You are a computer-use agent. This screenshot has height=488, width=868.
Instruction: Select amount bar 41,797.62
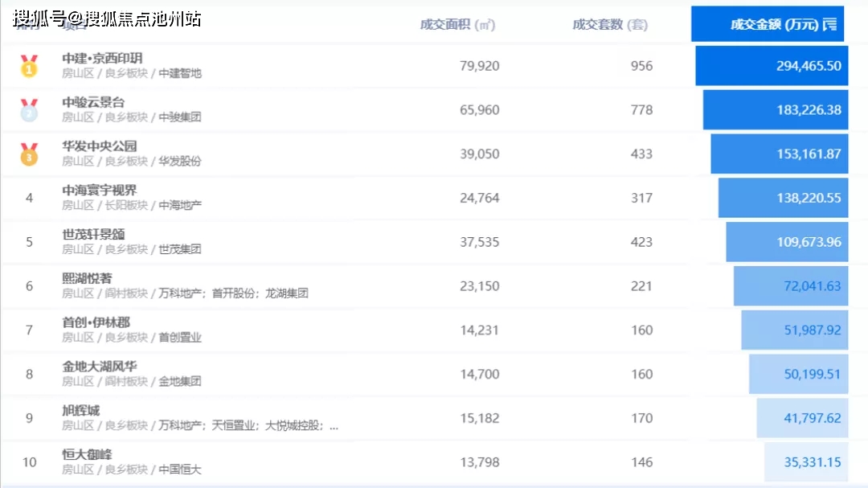pyautogui.click(x=803, y=418)
